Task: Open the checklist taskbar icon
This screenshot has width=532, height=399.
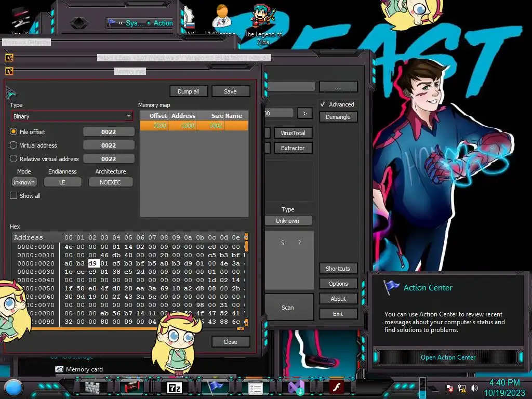Action: coord(256,388)
